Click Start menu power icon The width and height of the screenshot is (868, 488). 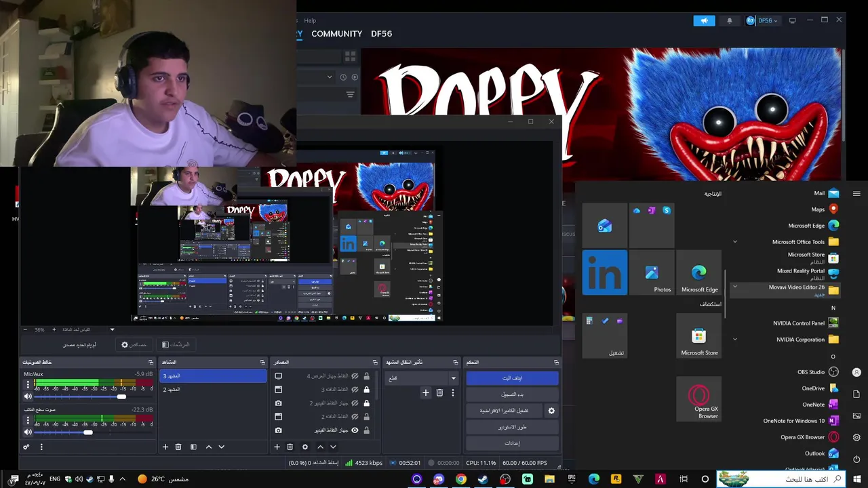(856, 460)
